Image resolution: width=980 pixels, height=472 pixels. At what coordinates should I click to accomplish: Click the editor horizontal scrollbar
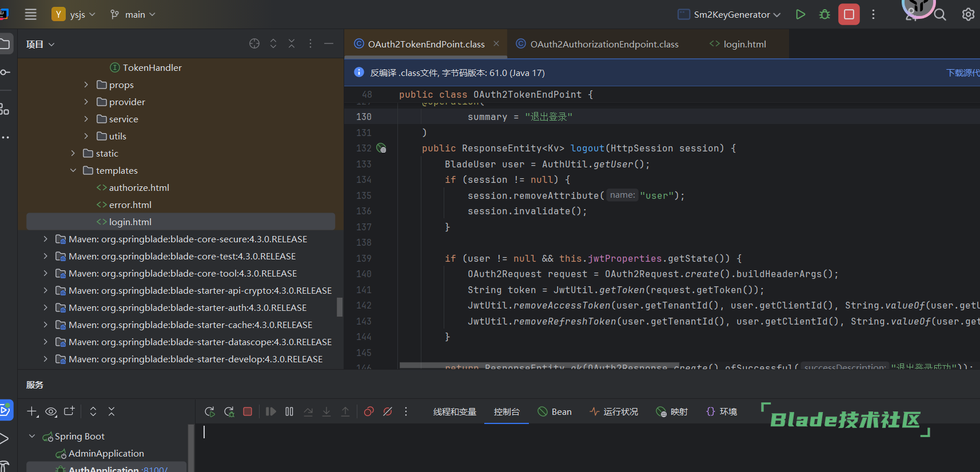pyautogui.click(x=539, y=365)
